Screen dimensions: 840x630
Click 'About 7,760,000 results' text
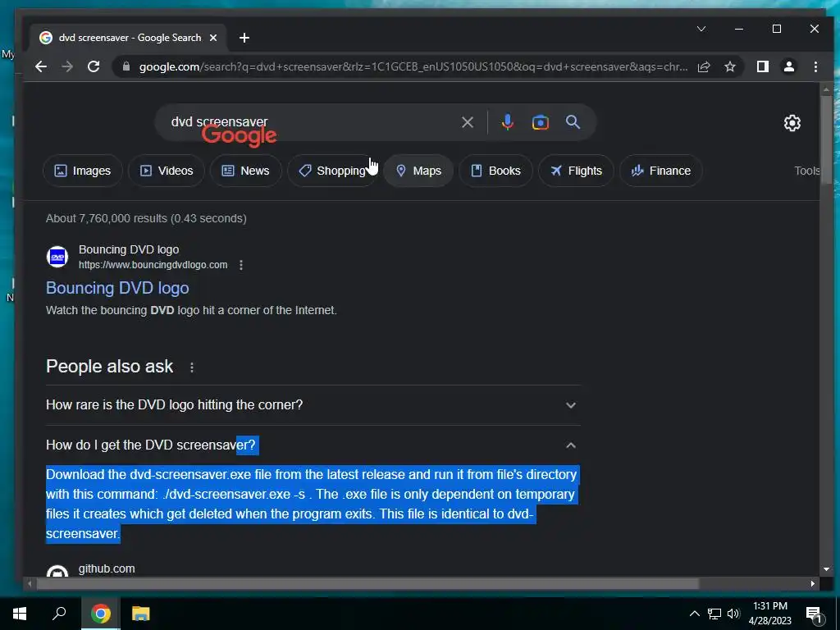pos(146,218)
